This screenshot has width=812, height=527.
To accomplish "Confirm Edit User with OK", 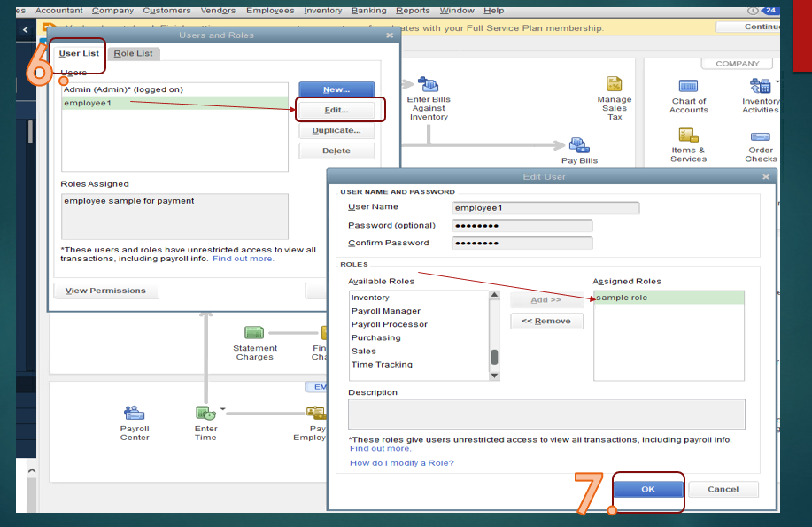I will [x=648, y=489].
